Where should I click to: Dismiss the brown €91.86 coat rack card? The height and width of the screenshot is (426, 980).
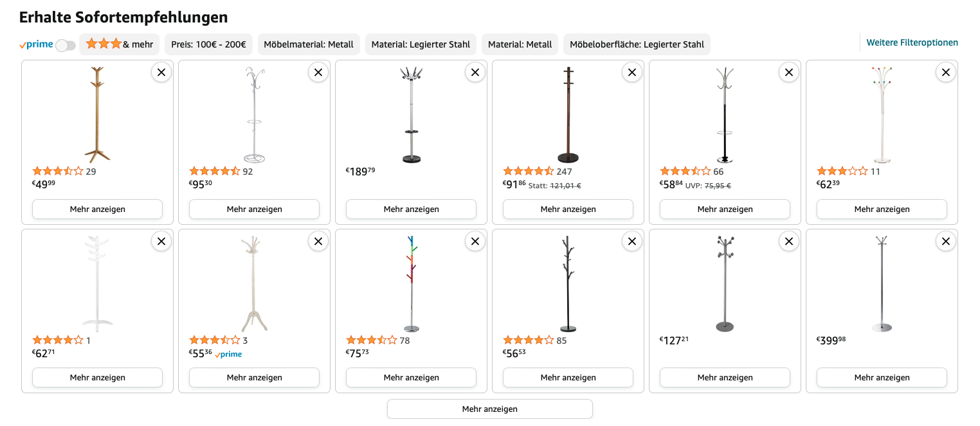[632, 73]
